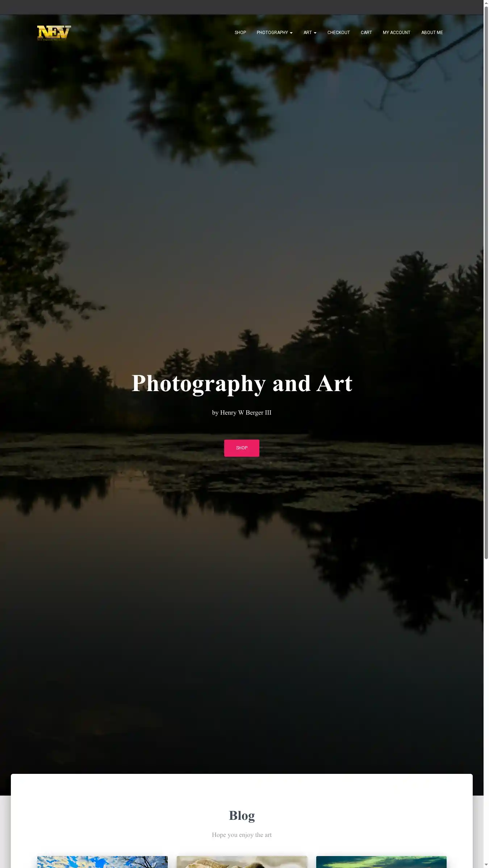
Task: Click the caret beside Photography
Action: [x=291, y=33]
